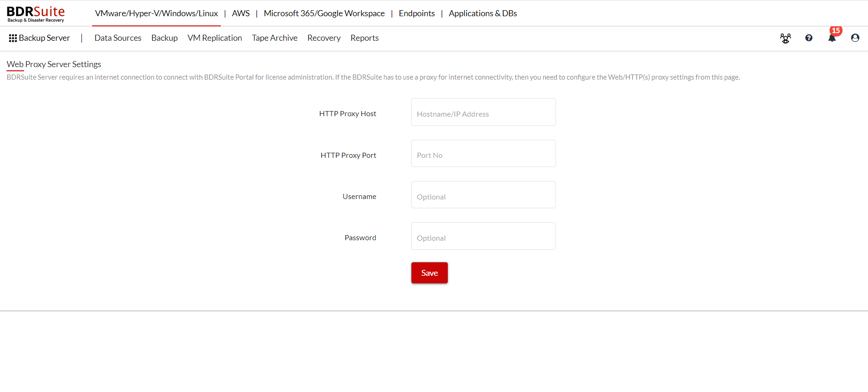Open the Tape Archive menu
Image resolution: width=868 pixels, height=392 pixels.
pos(275,38)
